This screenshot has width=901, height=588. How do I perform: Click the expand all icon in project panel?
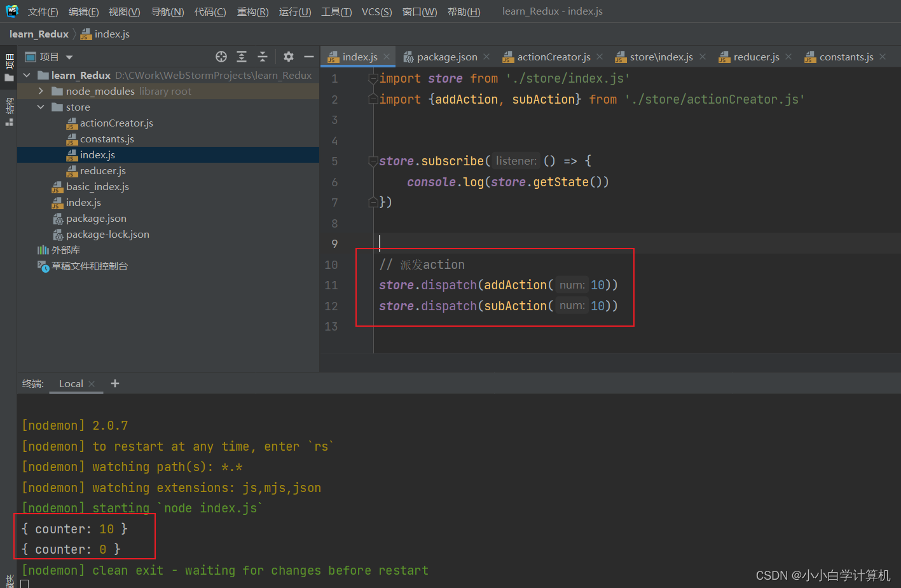coord(242,57)
